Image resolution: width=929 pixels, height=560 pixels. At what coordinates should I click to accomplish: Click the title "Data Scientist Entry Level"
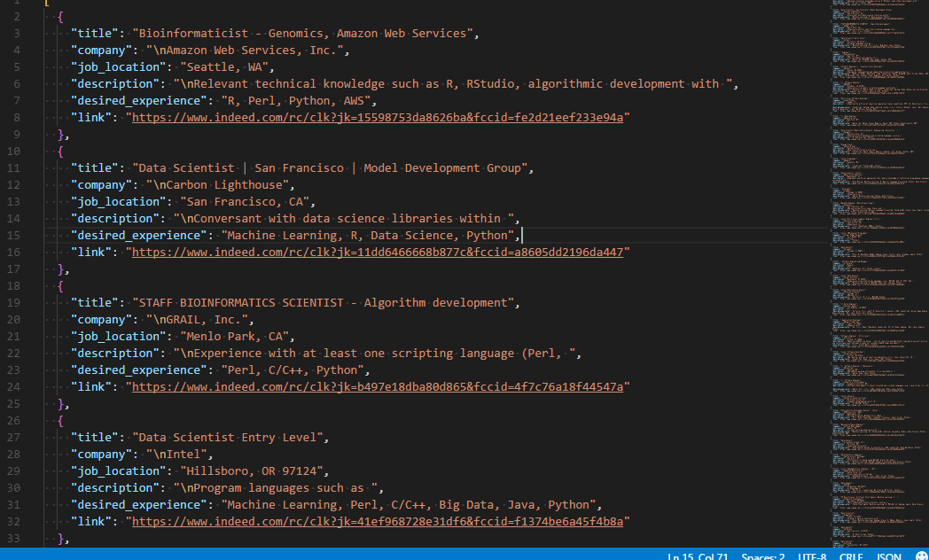point(227,438)
